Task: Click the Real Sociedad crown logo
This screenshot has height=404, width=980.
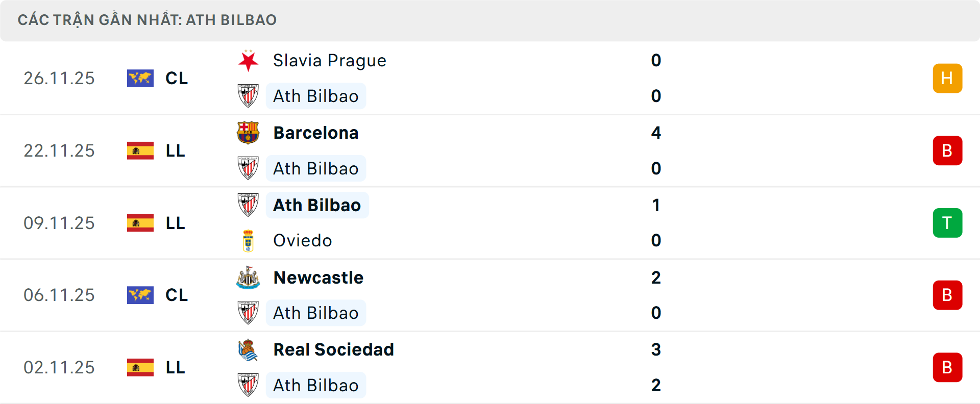Action: coord(249,350)
